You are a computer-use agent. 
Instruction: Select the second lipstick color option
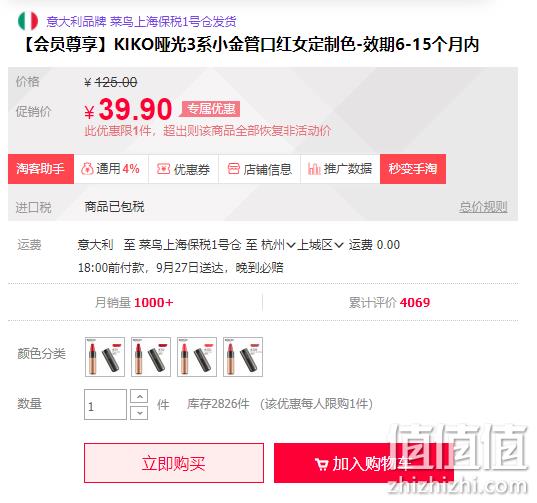(x=151, y=357)
